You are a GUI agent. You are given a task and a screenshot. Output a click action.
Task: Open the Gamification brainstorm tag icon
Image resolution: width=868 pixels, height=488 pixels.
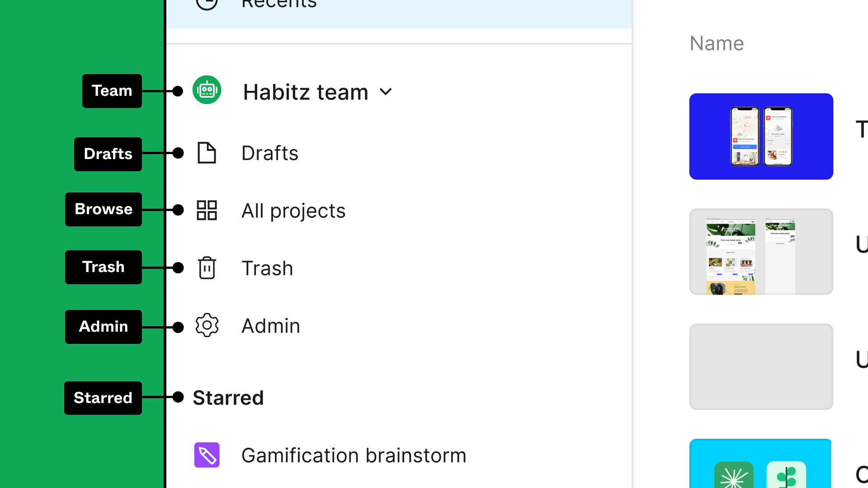(207, 455)
